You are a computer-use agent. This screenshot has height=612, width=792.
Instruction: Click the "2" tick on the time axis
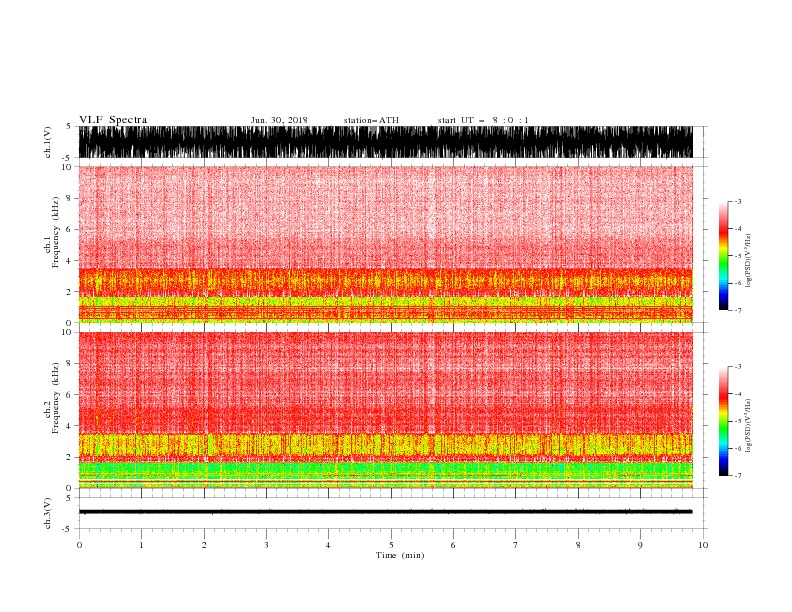(x=204, y=545)
